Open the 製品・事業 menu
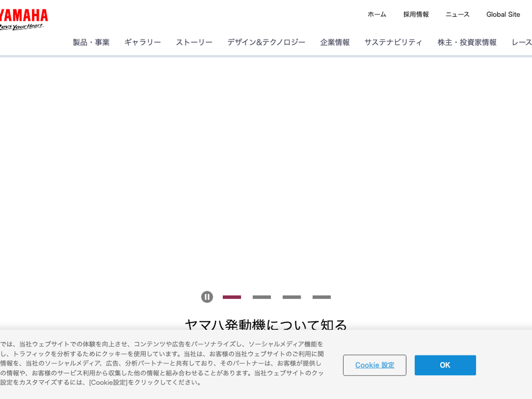 [91, 43]
